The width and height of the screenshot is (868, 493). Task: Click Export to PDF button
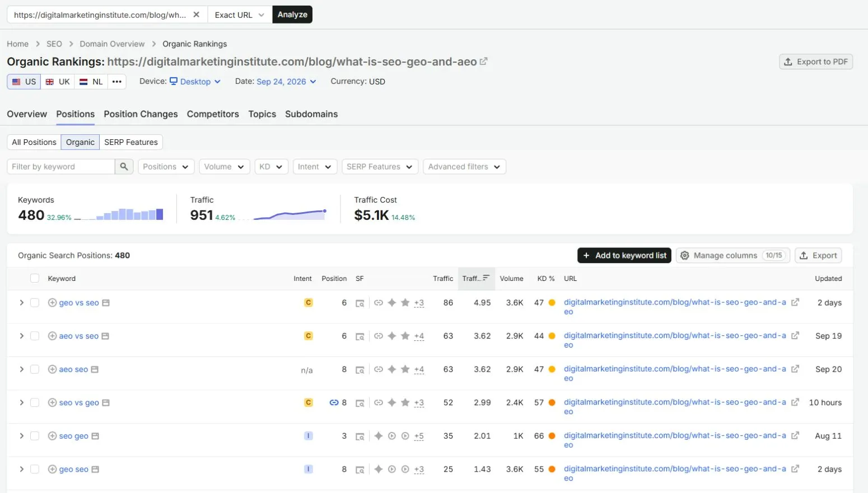coord(816,62)
